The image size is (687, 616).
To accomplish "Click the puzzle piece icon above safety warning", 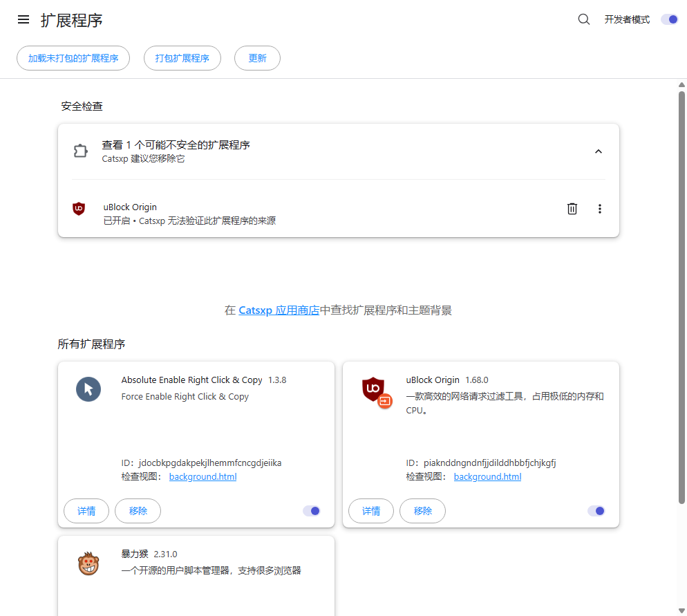I will 80,151.
